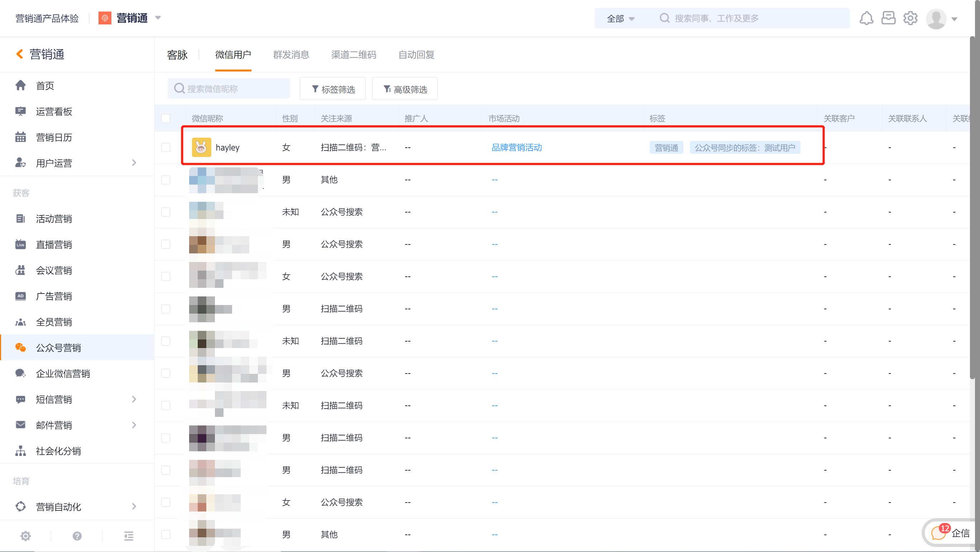Viewport: 980px width, 552px height.
Task: Switch to 群发消息 tab
Action: pos(291,55)
